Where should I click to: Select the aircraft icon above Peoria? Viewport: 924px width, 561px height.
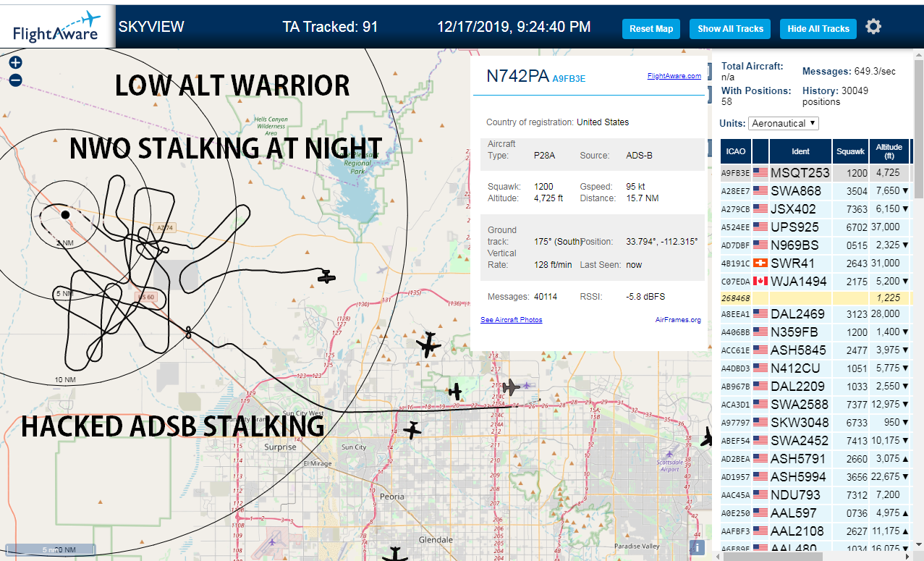pyautogui.click(x=412, y=430)
